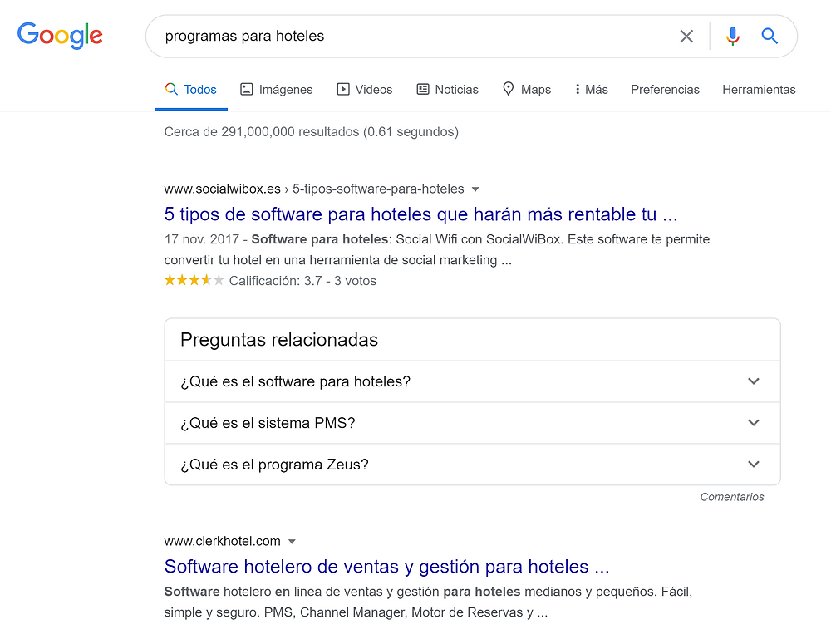
Task: Click the star rating for the SocialWiBox result
Action: (x=194, y=280)
